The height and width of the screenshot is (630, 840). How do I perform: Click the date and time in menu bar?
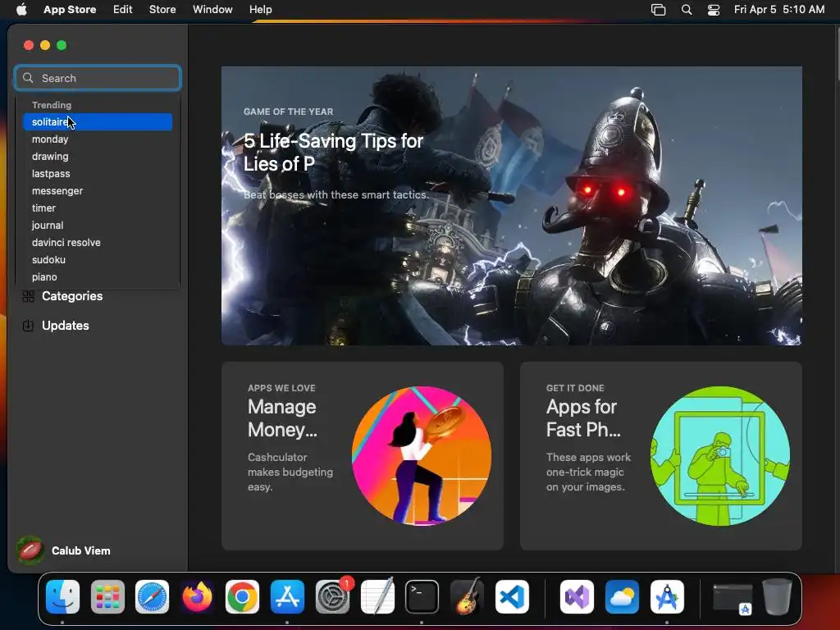point(779,9)
